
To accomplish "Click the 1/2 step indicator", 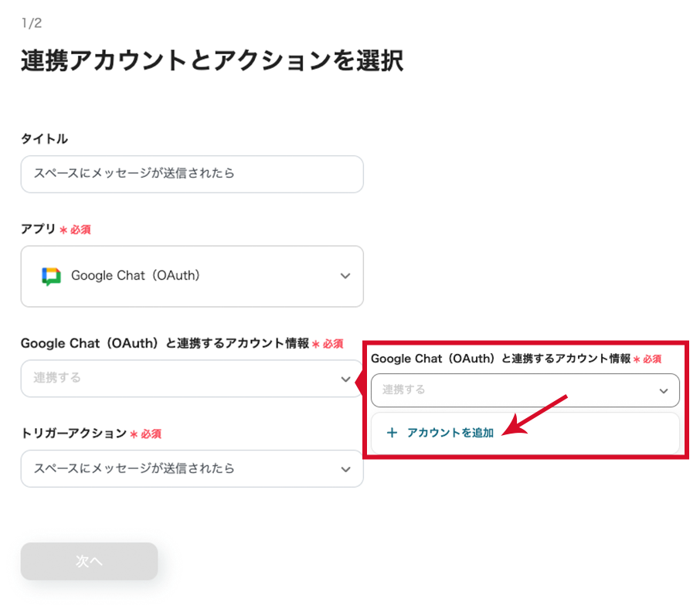I will tap(31, 23).
